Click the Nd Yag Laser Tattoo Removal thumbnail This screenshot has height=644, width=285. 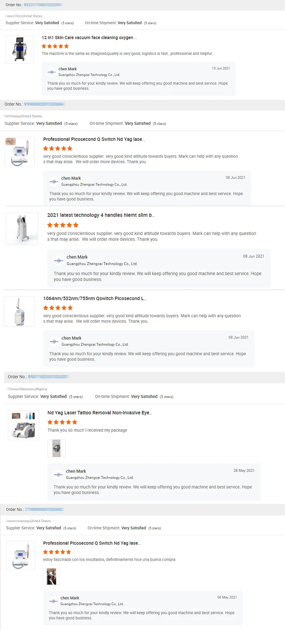click(x=23, y=425)
